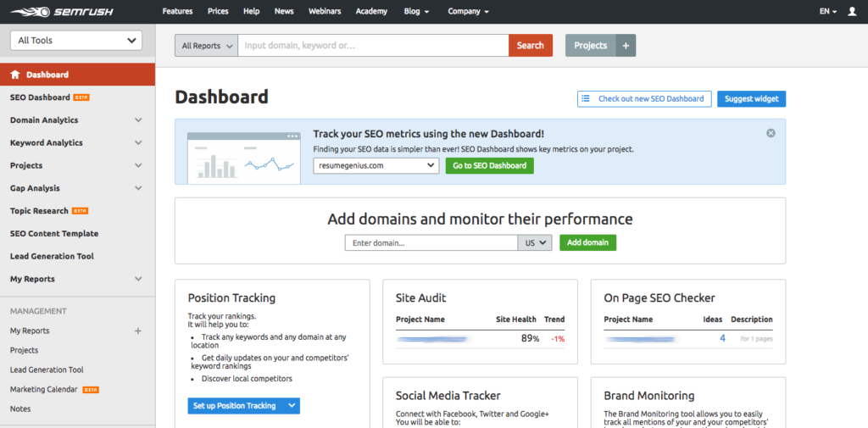Open the resumegenius.com domain dropdown
Screen dimensions: 868x428
[x=376, y=165]
